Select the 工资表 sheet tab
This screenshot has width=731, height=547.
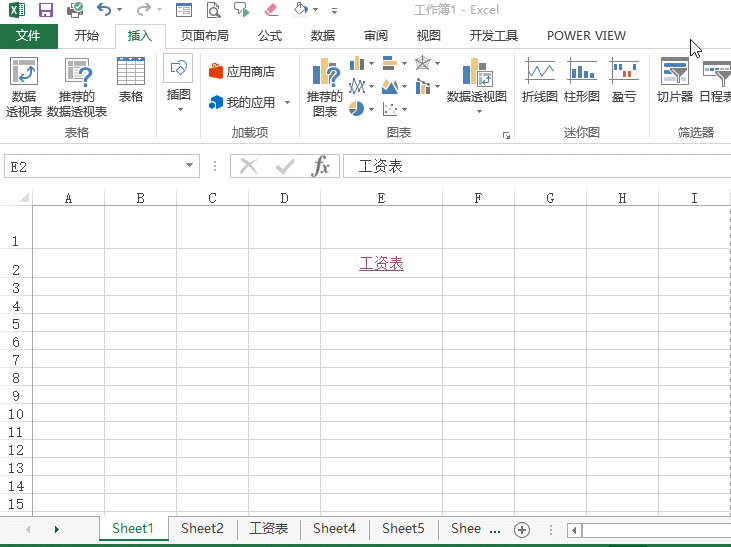coord(268,528)
